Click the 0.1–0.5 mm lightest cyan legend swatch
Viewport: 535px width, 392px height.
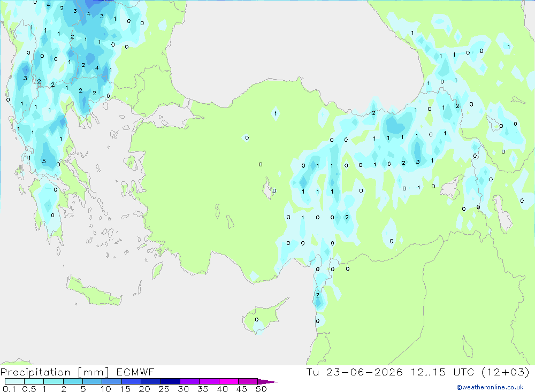14,381
